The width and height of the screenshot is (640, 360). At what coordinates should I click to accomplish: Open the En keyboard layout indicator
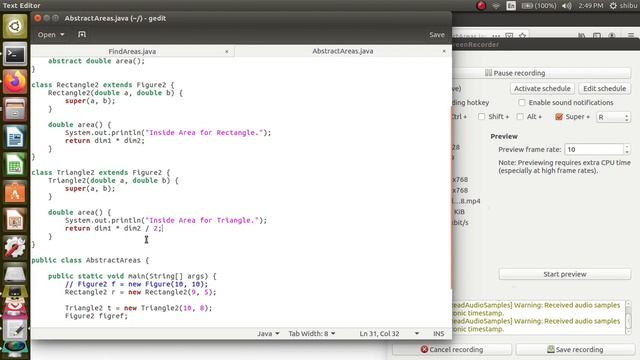511,6
